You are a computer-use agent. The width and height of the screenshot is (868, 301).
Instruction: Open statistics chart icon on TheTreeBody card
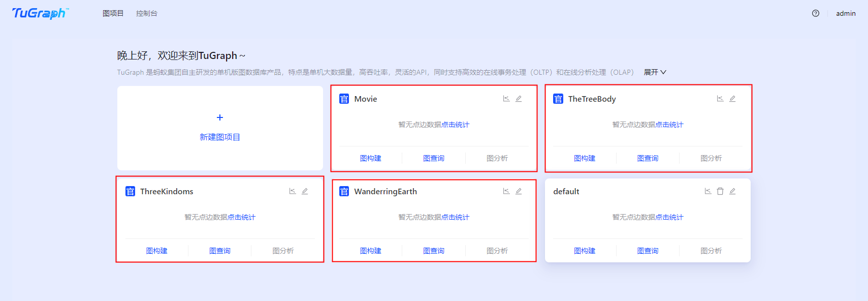[720, 99]
